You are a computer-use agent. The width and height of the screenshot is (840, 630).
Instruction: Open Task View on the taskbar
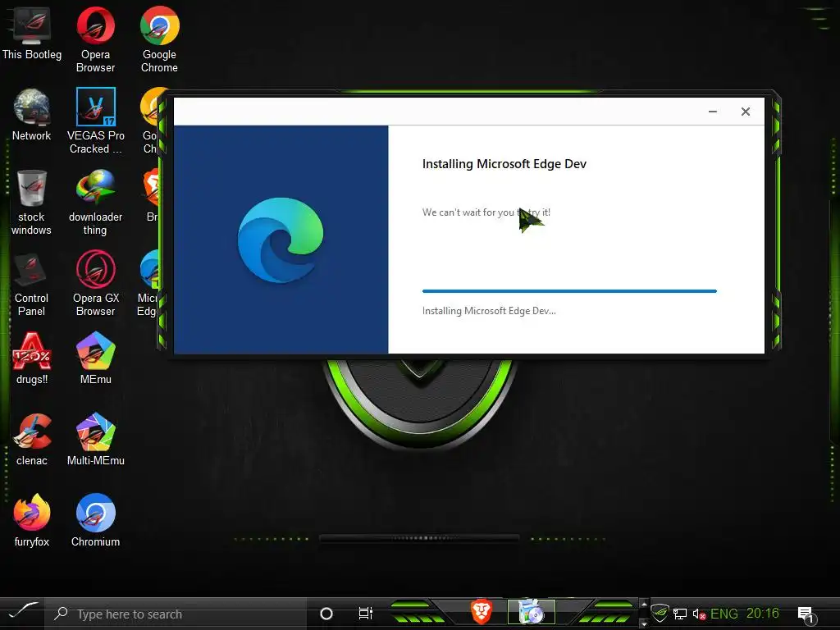click(365, 614)
